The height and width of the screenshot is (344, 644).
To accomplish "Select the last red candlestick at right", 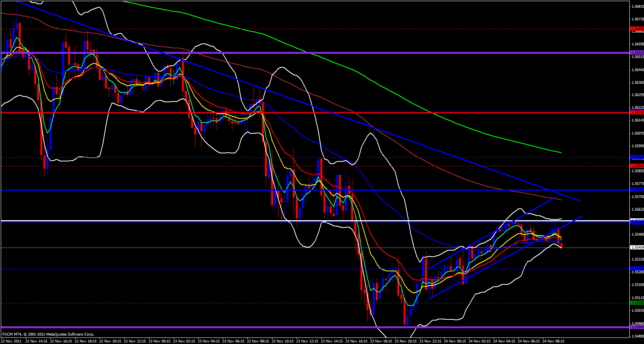I will tap(562, 245).
